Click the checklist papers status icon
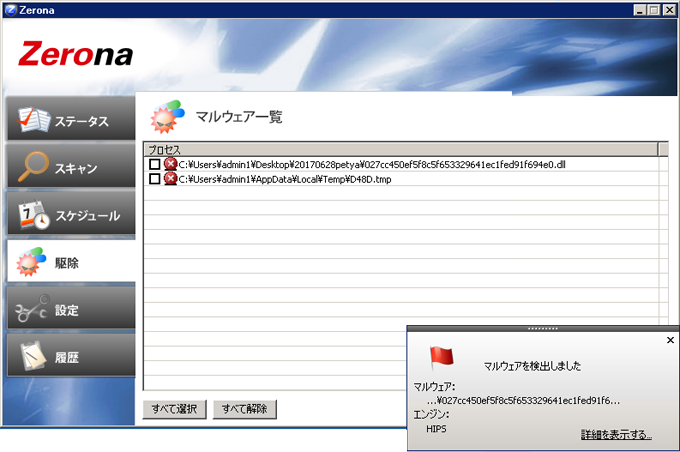 [x=33, y=119]
